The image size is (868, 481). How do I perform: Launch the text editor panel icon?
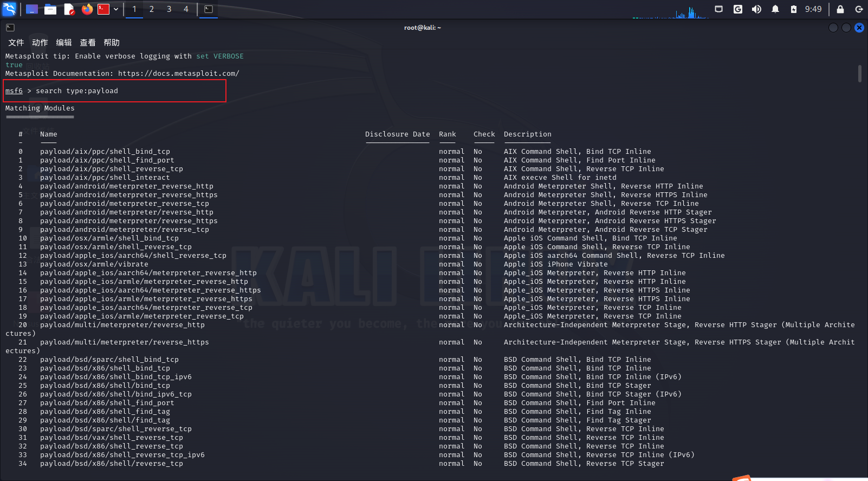(69, 9)
